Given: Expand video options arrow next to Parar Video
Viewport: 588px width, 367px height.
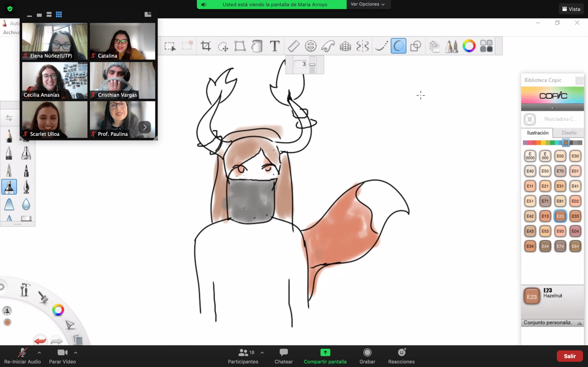Looking at the screenshot, I should (x=76, y=353).
